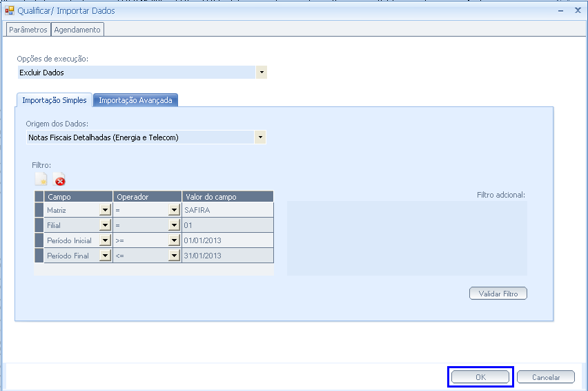Click inside the Filtro adicional text area
Image resolution: width=588 pixels, height=391 pixels.
406,238
